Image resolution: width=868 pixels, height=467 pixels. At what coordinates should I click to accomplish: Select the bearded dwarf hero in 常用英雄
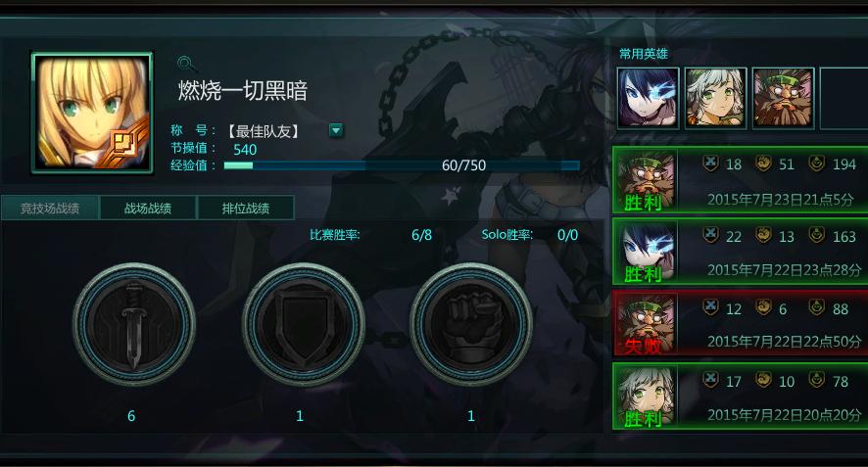coord(784,98)
